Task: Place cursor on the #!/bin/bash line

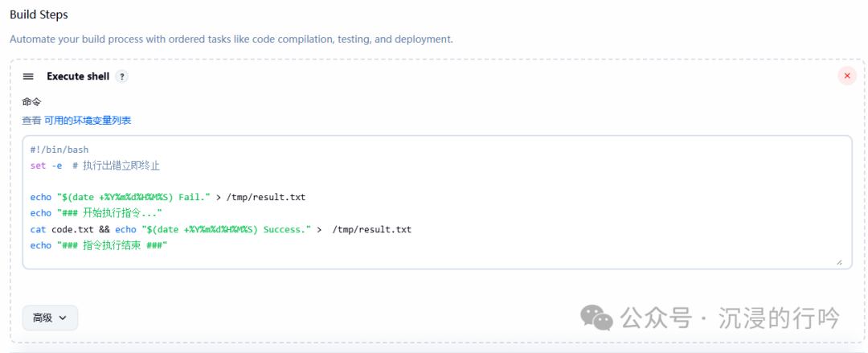Action: click(59, 150)
